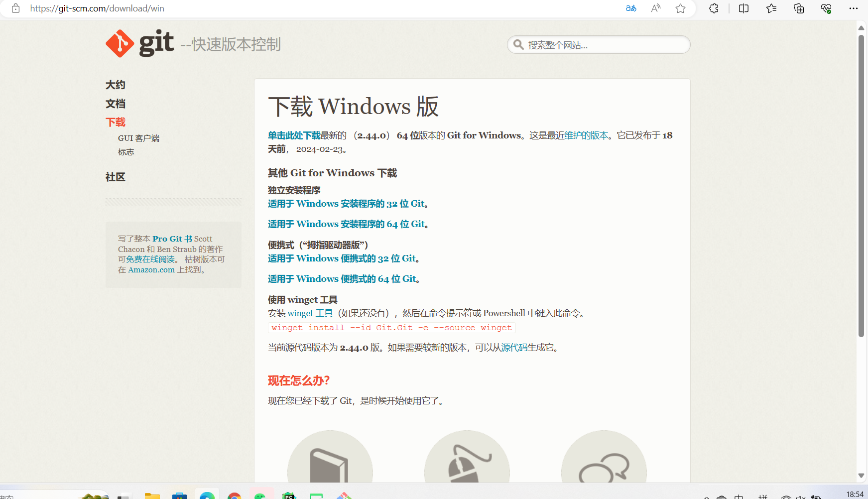Open Split screen view icon
This screenshot has height=499, width=868.
744,8
